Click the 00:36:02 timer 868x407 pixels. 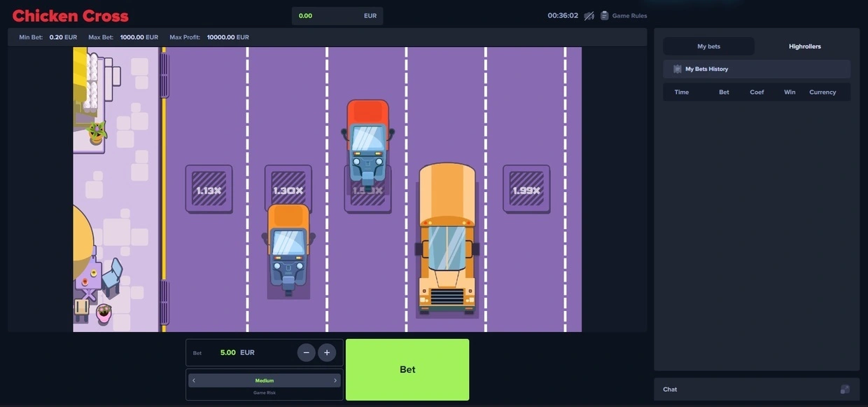pos(563,15)
